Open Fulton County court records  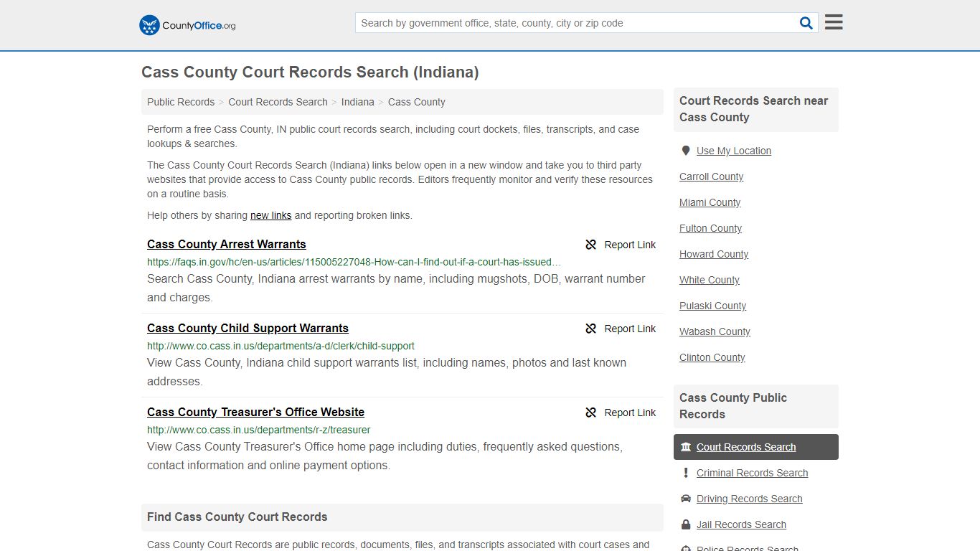tap(710, 228)
